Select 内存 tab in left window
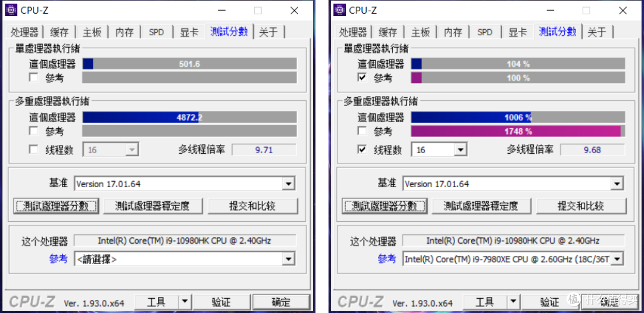Viewport: 644px width, 313px height. coord(125,32)
